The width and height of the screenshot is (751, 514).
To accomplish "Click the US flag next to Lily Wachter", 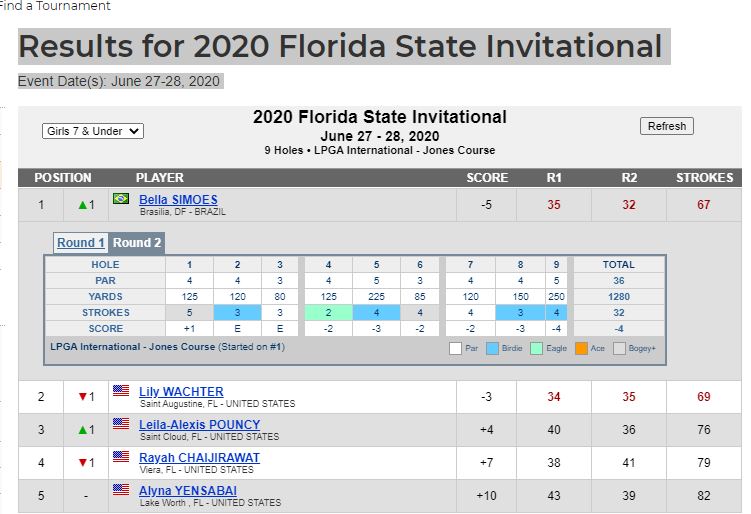I will (121, 391).
